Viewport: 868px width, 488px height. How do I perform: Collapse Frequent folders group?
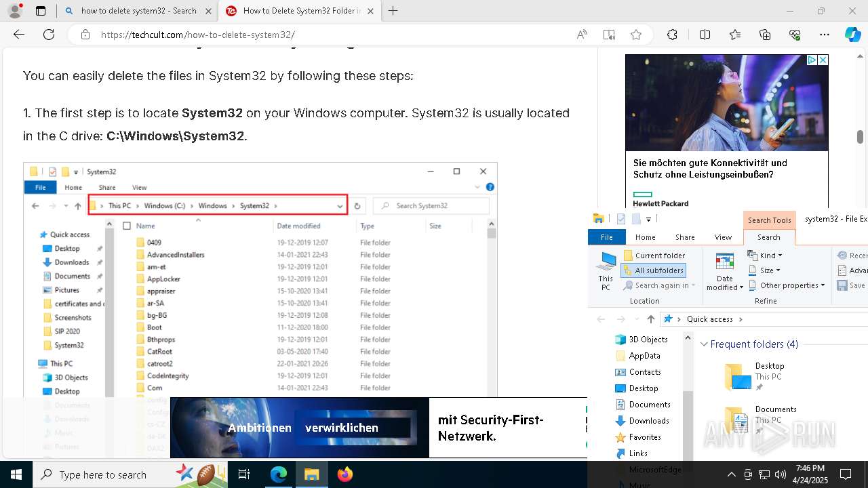(x=704, y=344)
